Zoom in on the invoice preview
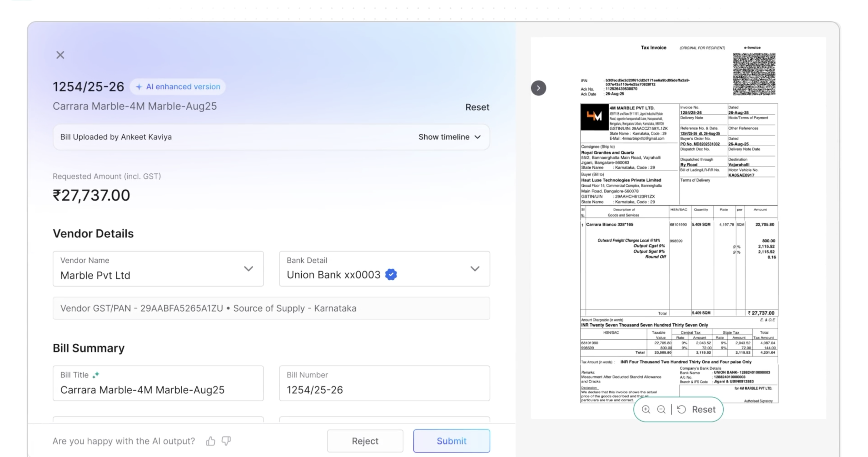 pyautogui.click(x=646, y=409)
